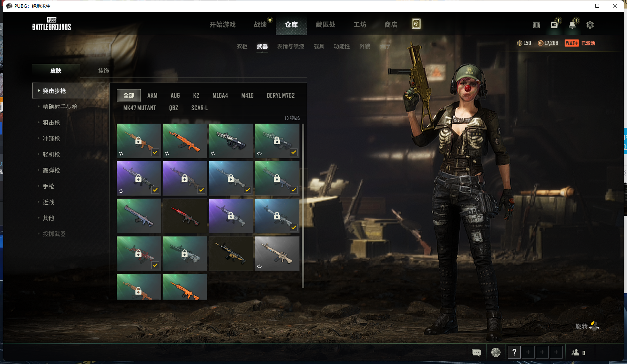
Task: Toggle checkmark on first second-row purple skin
Action: 155,190
